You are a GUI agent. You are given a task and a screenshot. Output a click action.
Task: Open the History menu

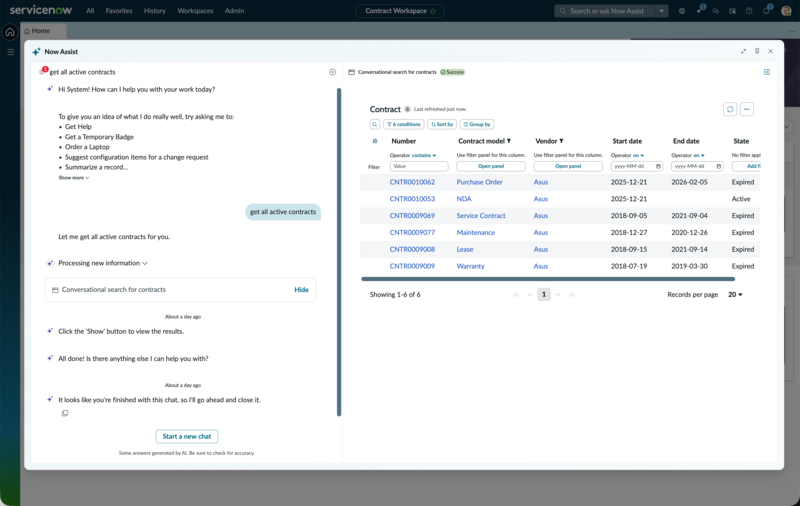[x=155, y=11]
